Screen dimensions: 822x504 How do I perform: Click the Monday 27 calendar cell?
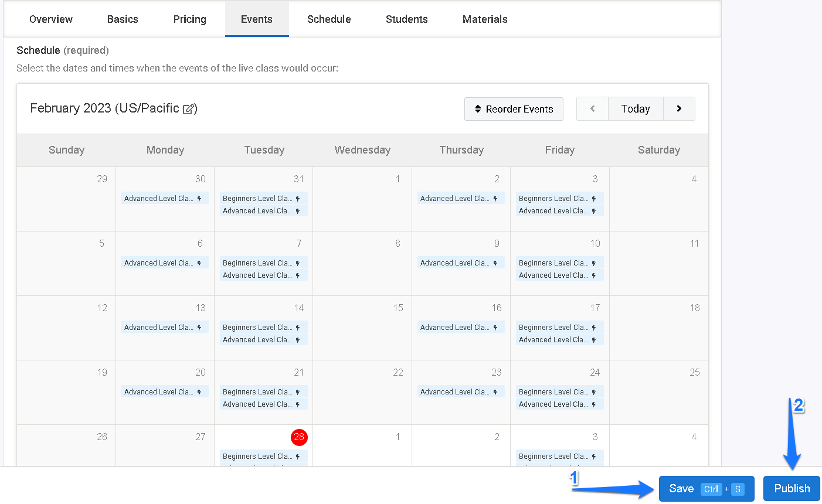point(165,445)
